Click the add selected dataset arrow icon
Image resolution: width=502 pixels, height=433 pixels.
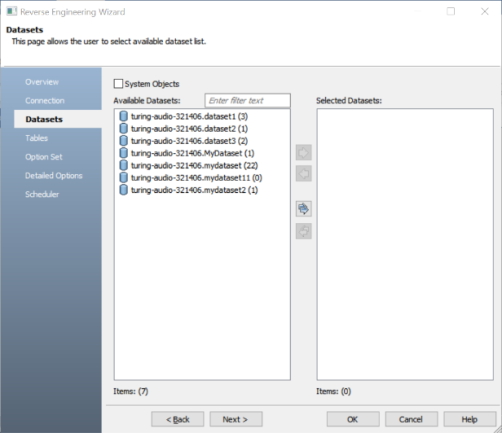[x=303, y=153]
